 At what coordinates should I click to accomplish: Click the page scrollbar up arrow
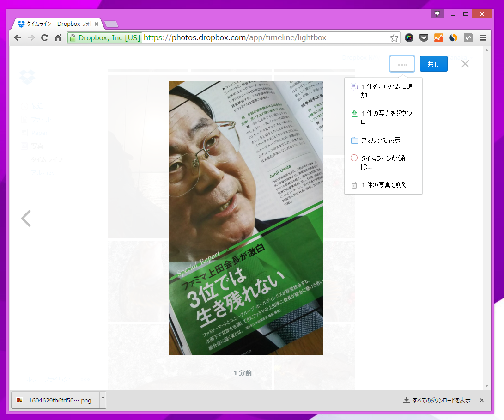pos(486,50)
